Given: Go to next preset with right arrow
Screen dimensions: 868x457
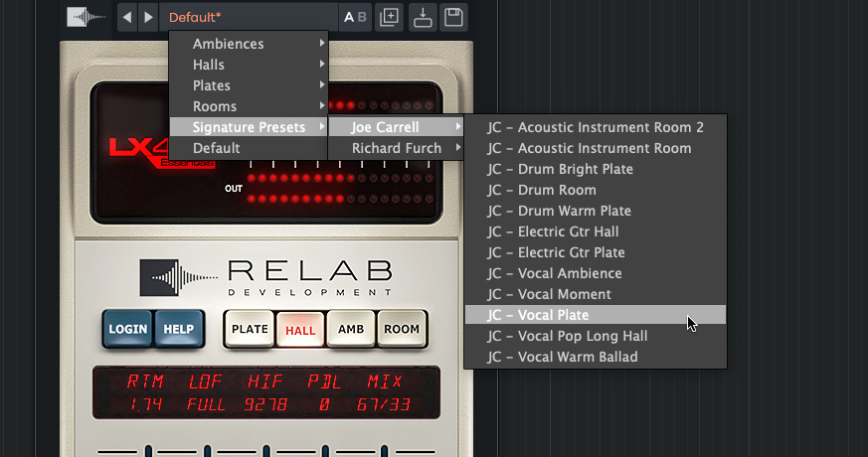Looking at the screenshot, I should 148,18.
